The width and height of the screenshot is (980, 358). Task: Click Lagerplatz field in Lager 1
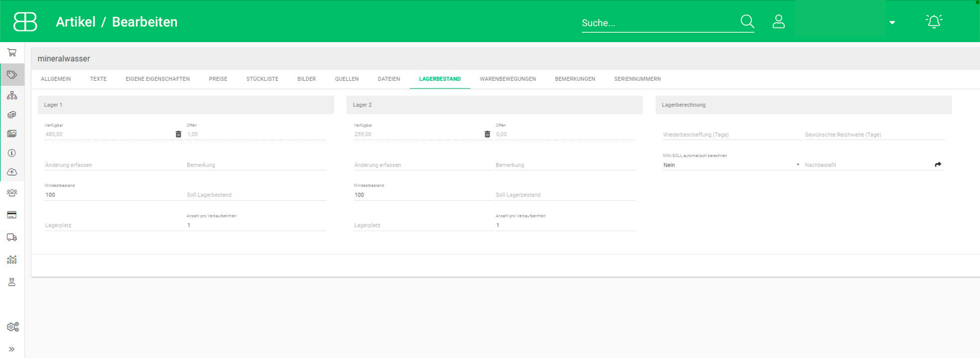tap(114, 225)
